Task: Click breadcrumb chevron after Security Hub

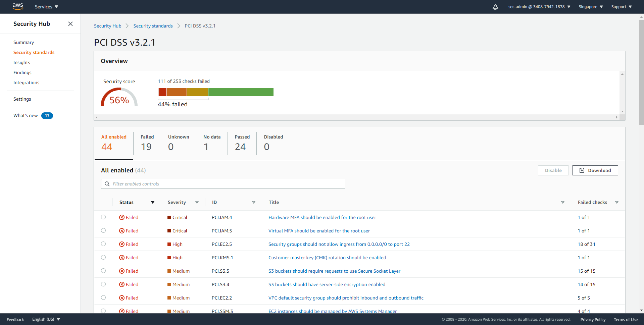Action: point(127,26)
